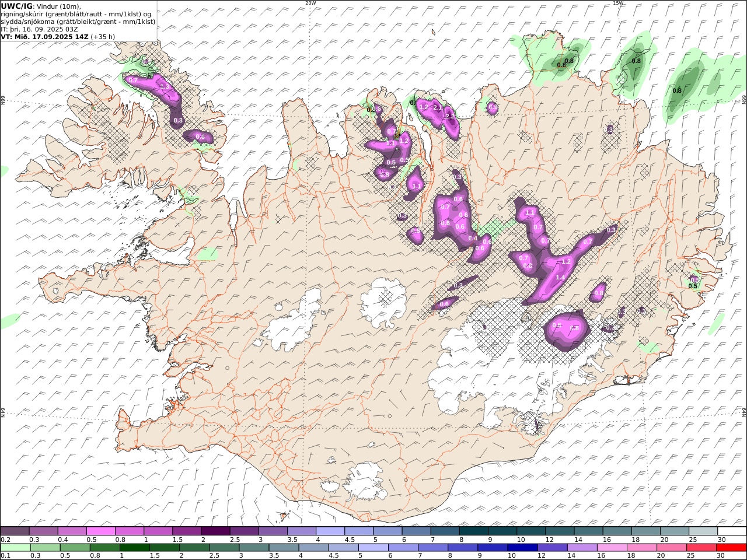
Task: Click the gray-teal 16 swatch in the upper legend row
Action: [x=617, y=531]
